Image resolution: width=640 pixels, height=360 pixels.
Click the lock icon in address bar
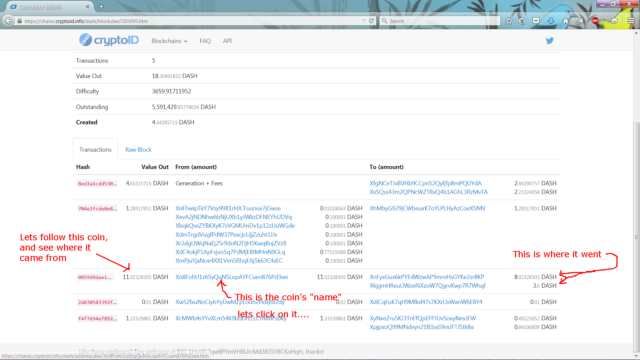click(19, 21)
